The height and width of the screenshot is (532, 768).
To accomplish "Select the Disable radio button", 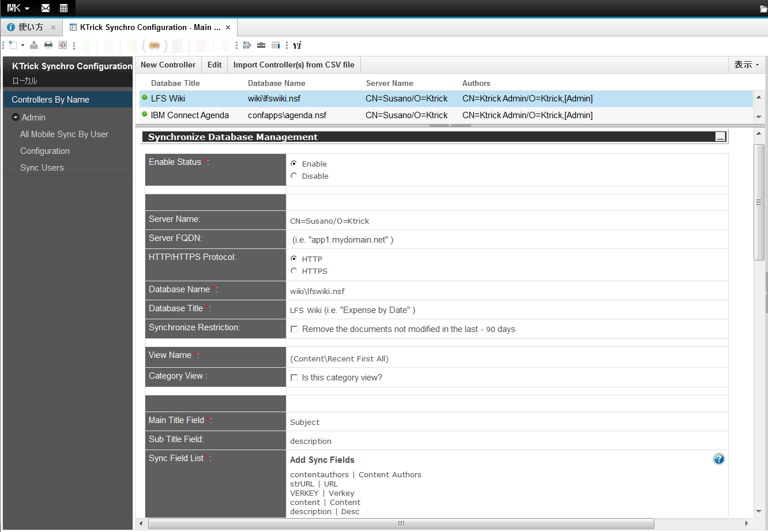I will (294, 176).
